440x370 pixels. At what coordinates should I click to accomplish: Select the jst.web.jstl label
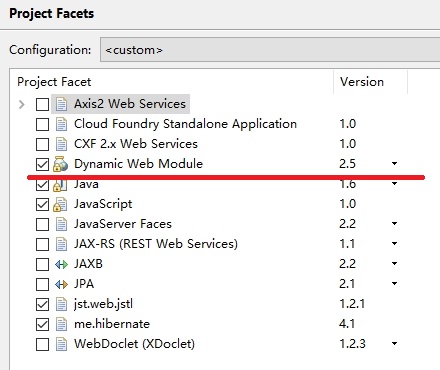(103, 304)
